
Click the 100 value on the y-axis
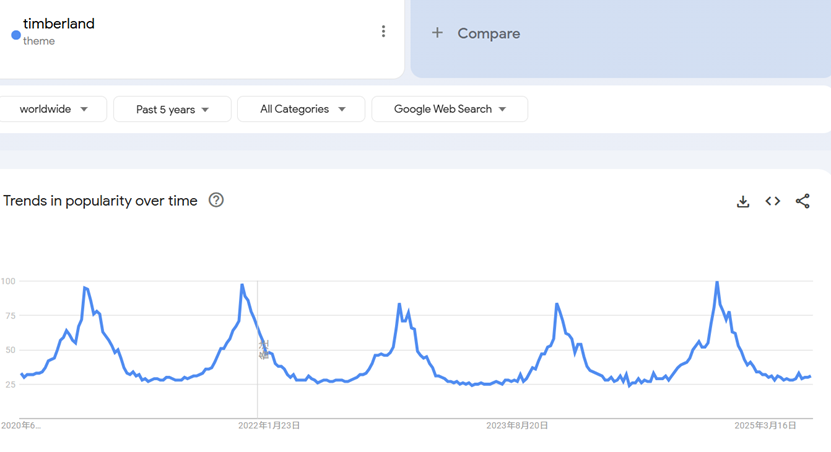(x=8, y=281)
